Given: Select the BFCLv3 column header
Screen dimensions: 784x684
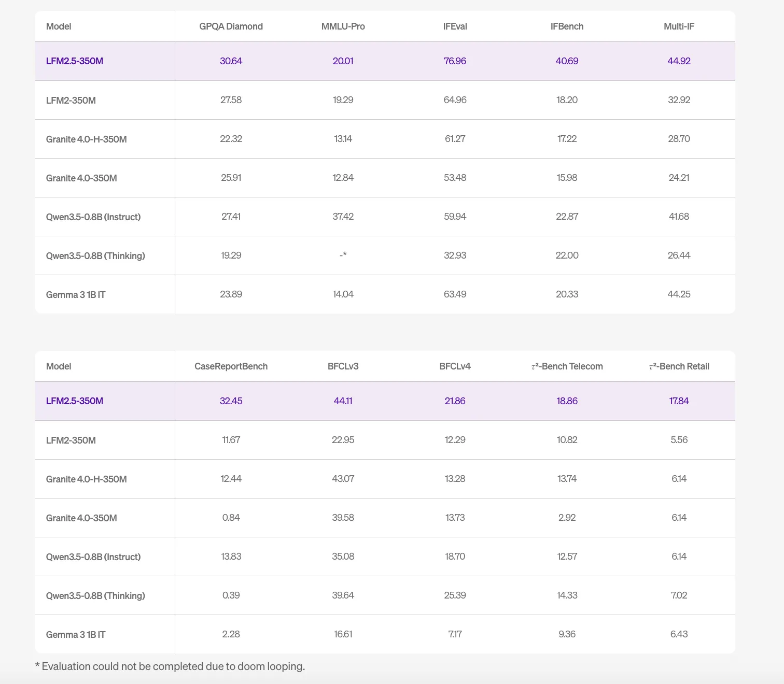Looking at the screenshot, I should pos(343,366).
